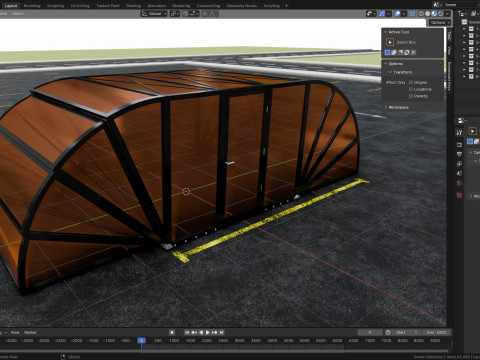
Task: Open the viewport shading options dropdown
Action: point(447,14)
